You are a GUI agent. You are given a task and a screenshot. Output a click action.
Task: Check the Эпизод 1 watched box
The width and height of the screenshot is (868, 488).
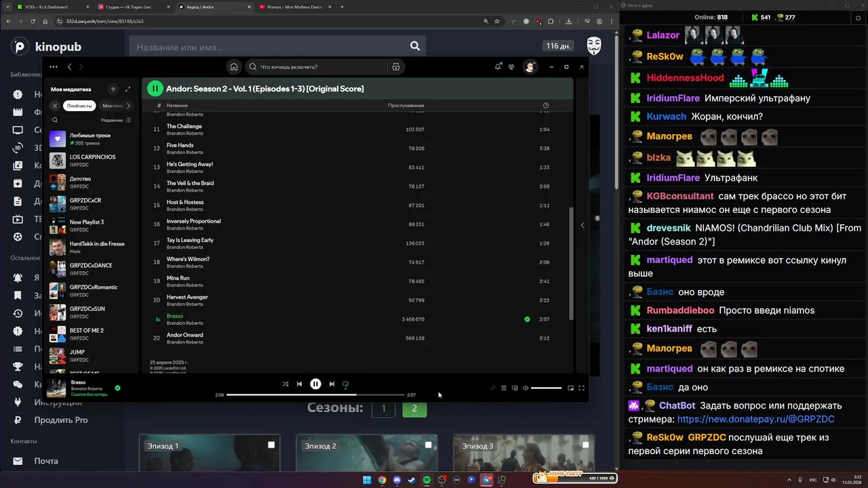tap(271, 445)
